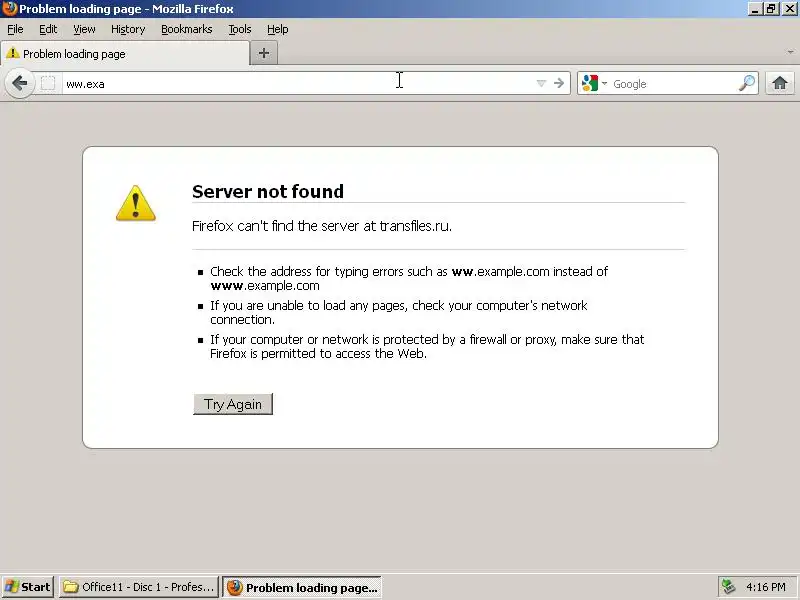Close the Firefox window
The image size is (800, 600).
788,9
